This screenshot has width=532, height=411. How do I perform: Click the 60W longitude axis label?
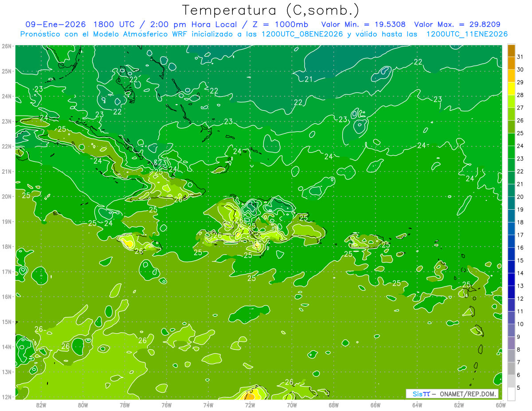(x=501, y=405)
